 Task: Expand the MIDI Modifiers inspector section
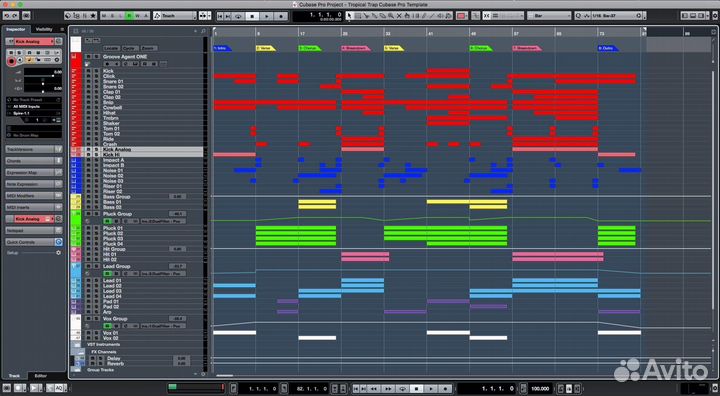point(34,196)
